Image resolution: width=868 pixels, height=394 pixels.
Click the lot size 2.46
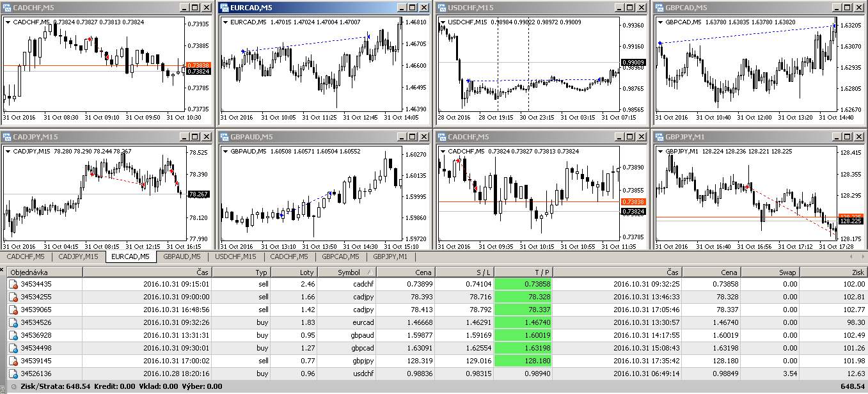[308, 284]
